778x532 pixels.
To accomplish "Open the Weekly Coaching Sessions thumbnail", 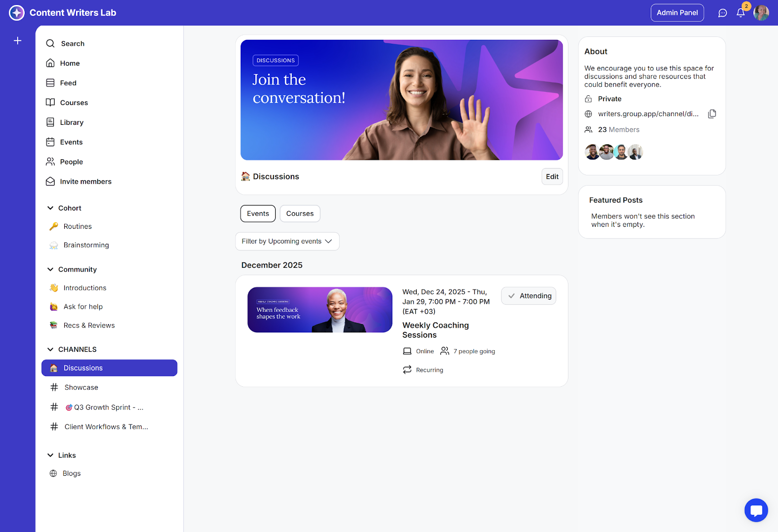I will click(320, 310).
